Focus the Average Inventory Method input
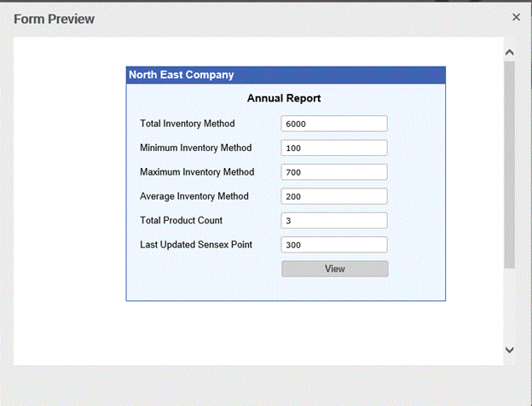Image resolution: width=532 pixels, height=406 pixels. pos(334,196)
